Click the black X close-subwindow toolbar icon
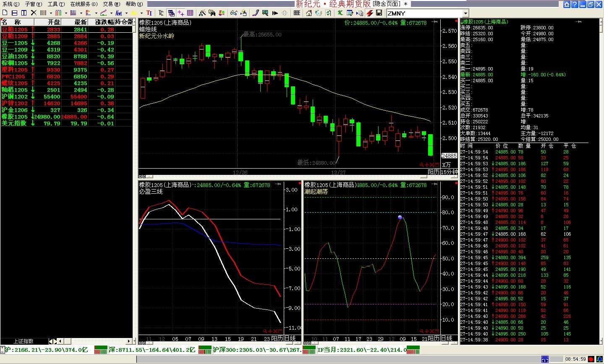Screen dimensions: 604x364 34,13
